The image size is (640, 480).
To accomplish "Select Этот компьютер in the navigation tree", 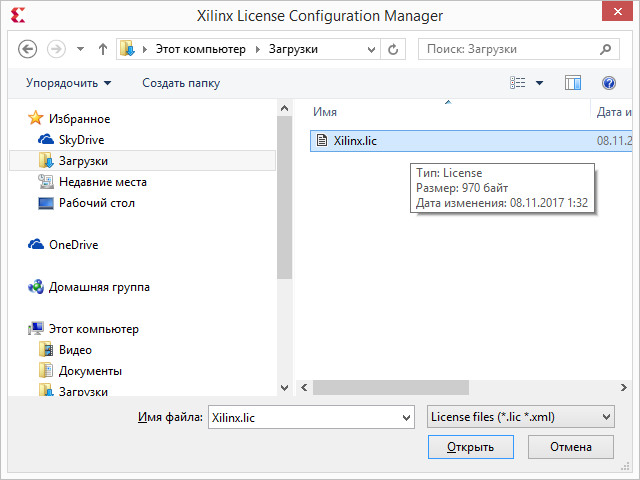I will (x=93, y=329).
